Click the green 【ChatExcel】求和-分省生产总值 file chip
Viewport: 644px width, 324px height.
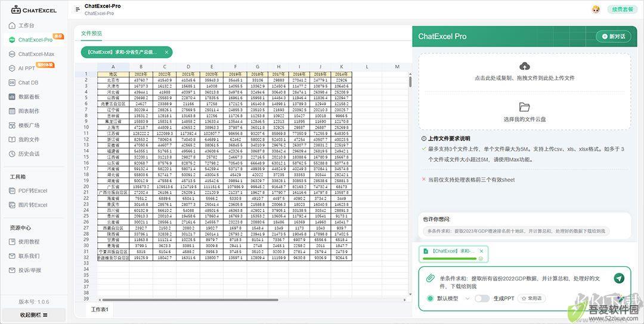pos(126,52)
